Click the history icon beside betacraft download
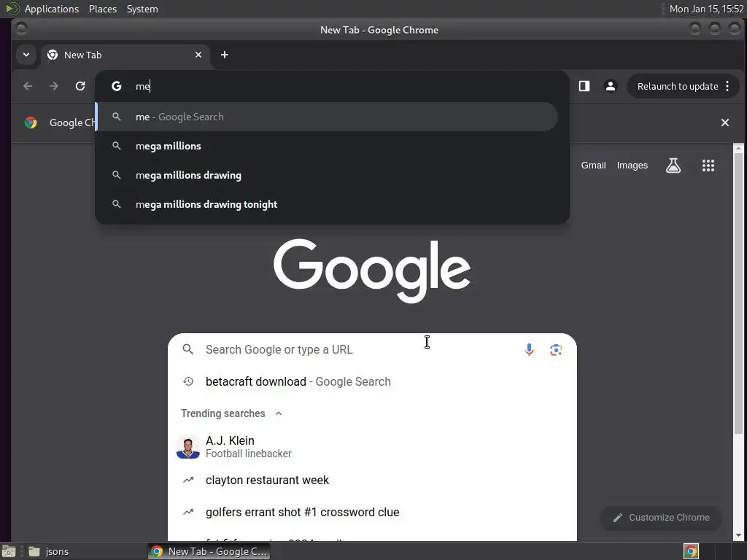The image size is (747, 560). pos(188,381)
